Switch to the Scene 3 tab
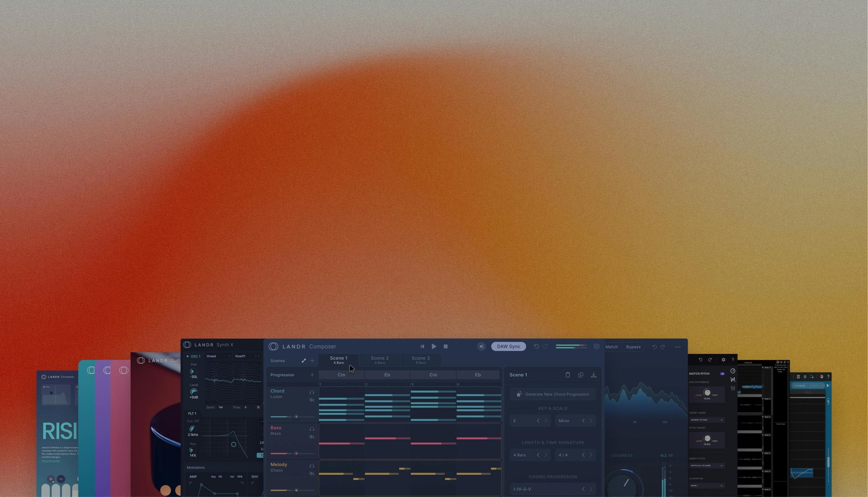The width and height of the screenshot is (868, 497). pos(420,360)
